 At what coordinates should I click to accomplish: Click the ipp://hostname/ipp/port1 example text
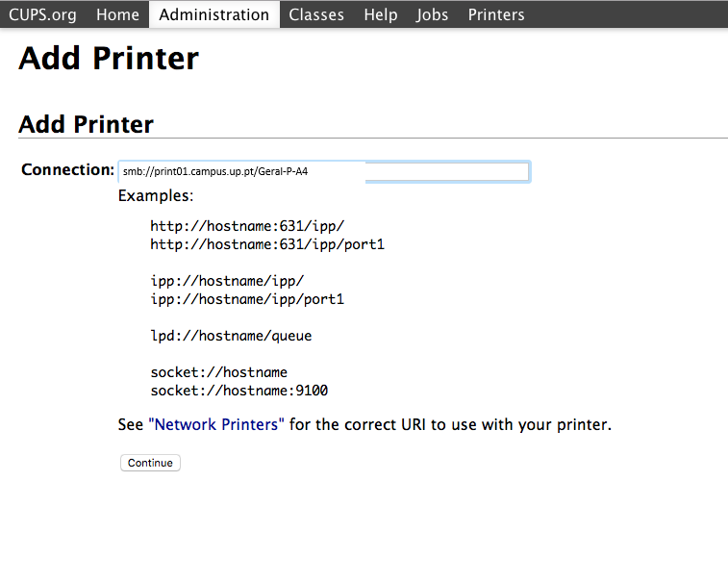coord(247,299)
